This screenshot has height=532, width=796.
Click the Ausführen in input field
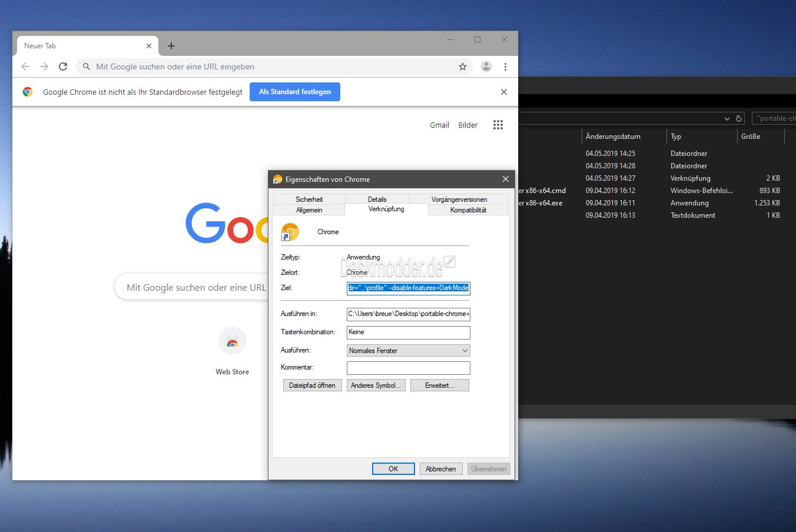[409, 314]
